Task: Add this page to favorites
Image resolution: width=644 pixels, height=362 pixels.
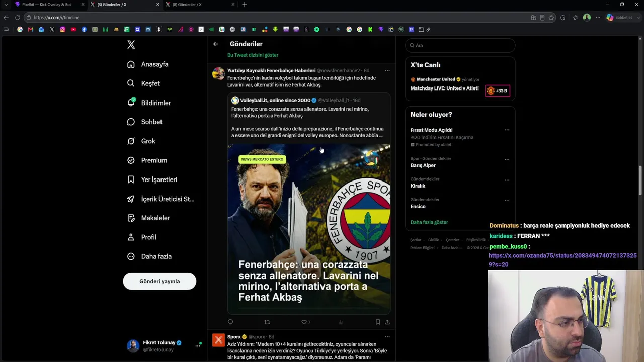Action: coord(551,18)
